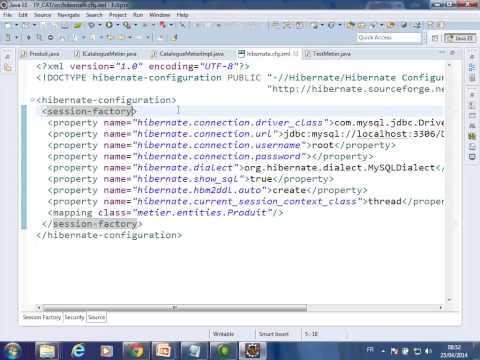Click the Windows Start button
Viewport: 480px width, 360px height.
tap(12, 351)
